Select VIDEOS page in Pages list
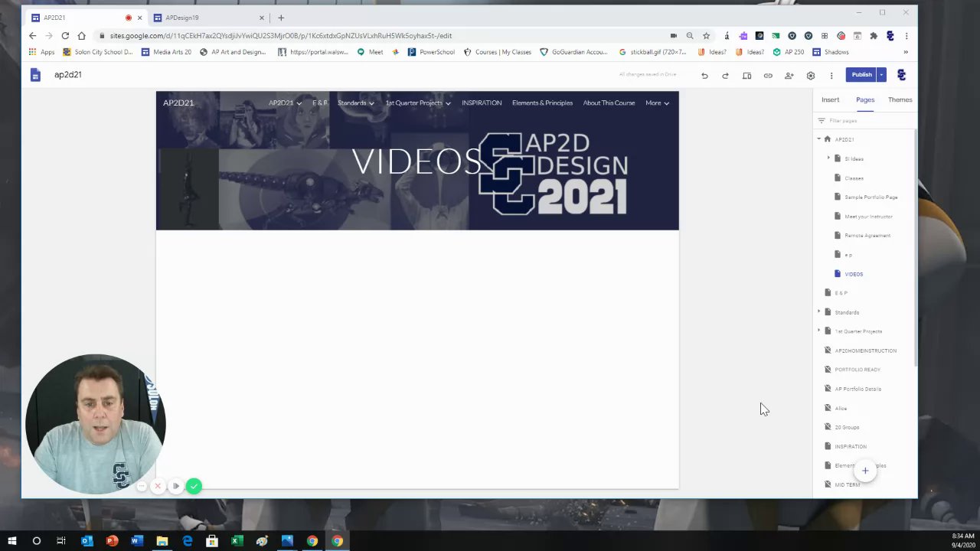The height and width of the screenshot is (551, 980). 853,274
